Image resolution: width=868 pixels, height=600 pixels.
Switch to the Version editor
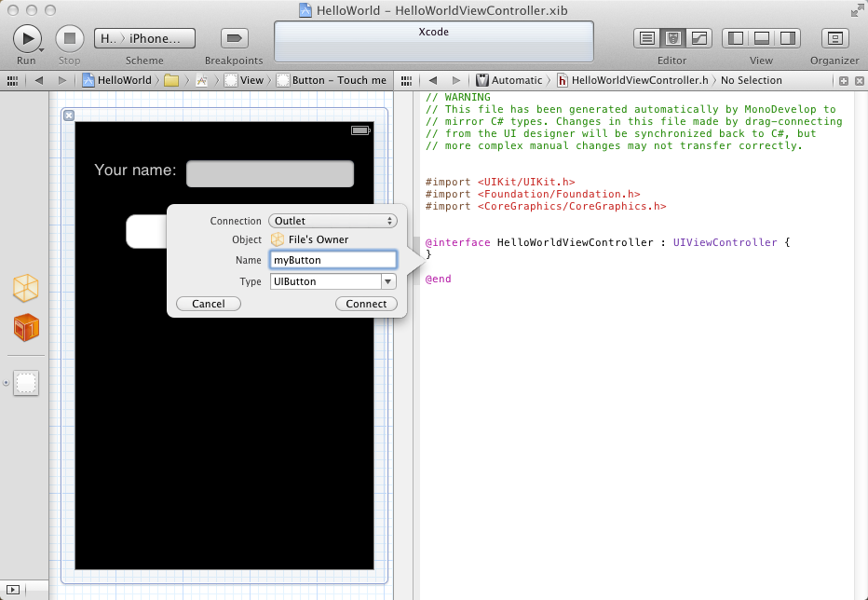698,38
